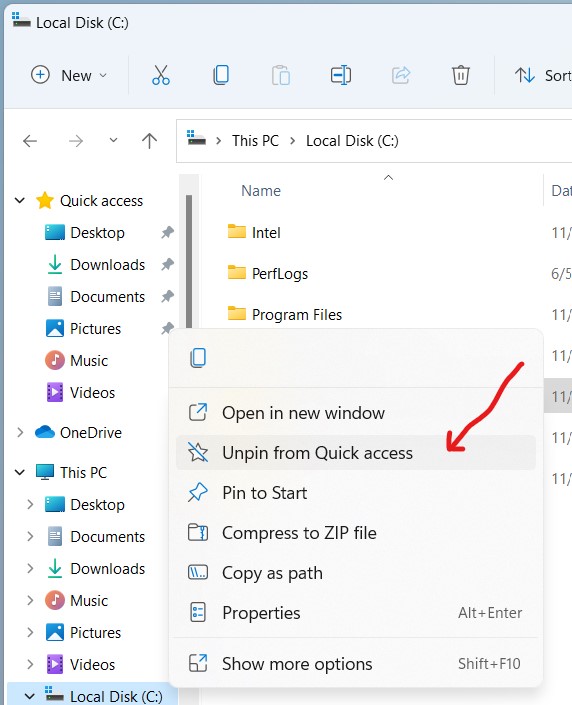The image size is (572, 705).
Task: Open the New item dropdown
Action: [69, 75]
